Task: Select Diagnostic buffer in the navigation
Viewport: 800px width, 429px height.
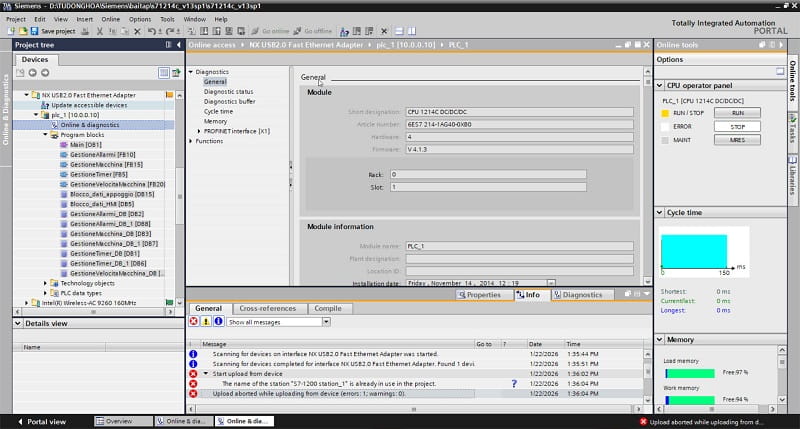Action: (x=229, y=101)
